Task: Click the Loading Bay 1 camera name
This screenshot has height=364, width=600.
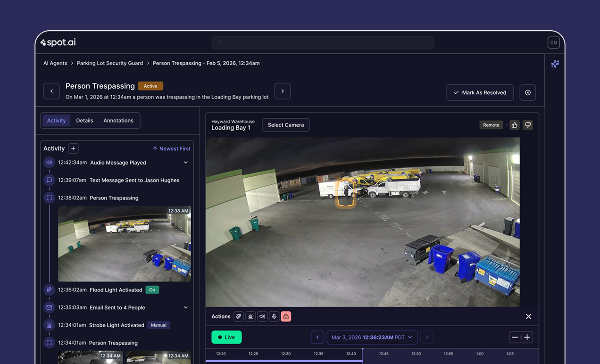Action: [231, 128]
